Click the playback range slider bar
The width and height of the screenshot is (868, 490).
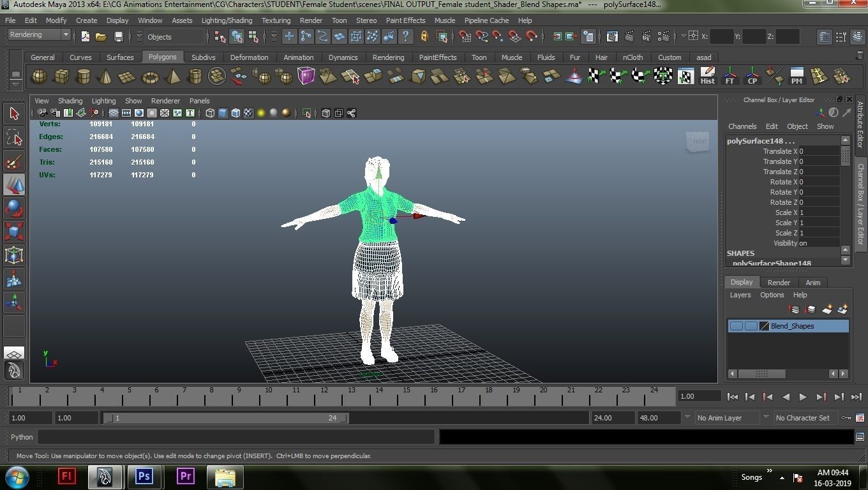coord(227,418)
